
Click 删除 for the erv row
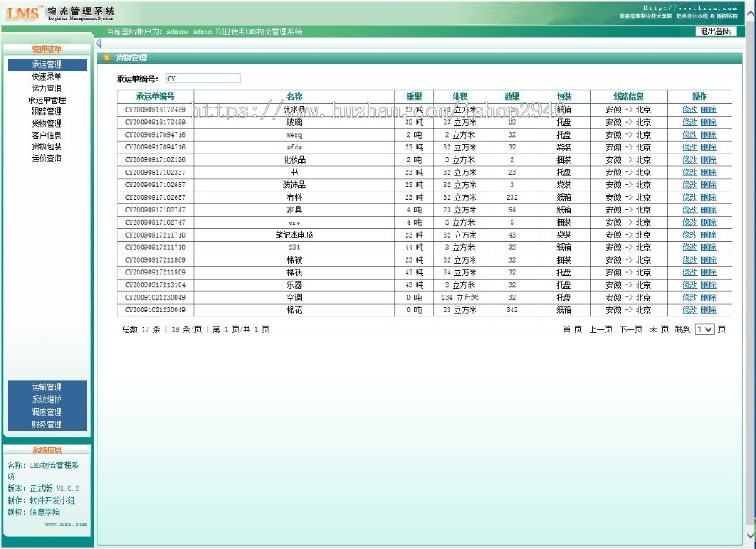(x=709, y=222)
